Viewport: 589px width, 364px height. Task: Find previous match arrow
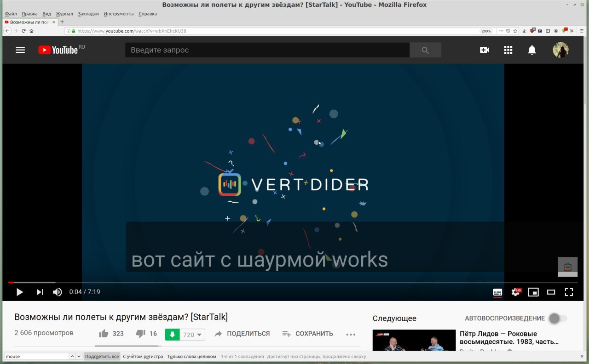click(x=72, y=357)
